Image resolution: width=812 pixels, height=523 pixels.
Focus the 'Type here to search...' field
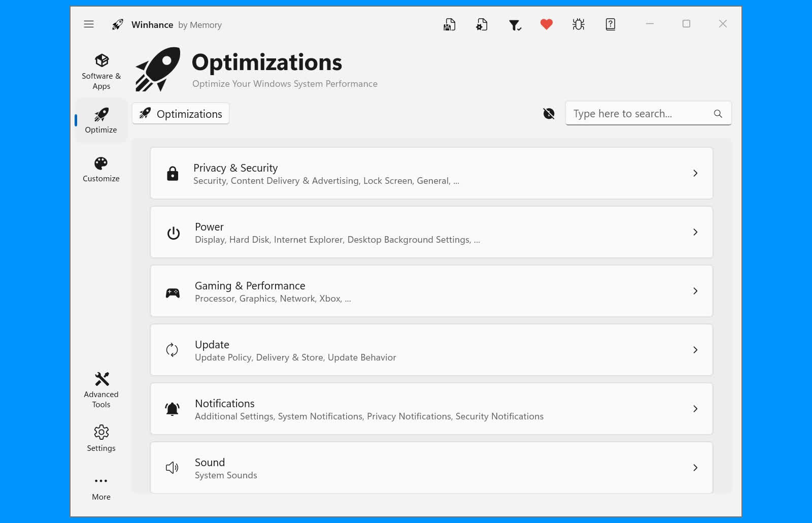648,114
